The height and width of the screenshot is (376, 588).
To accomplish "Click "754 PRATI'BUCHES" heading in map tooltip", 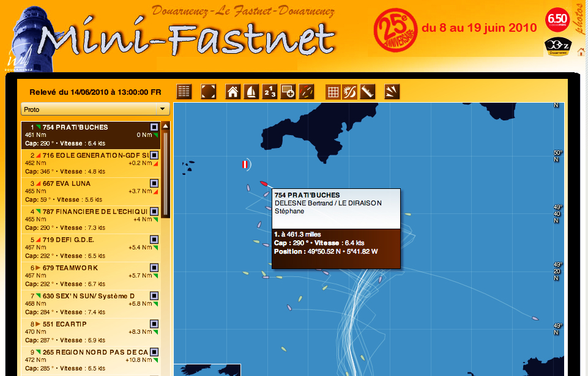I will point(307,195).
